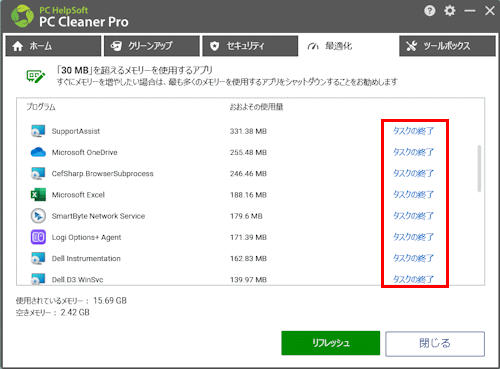Click the CefSharp.BrowserSubprocess program icon
Screen dimensions: 500x369
click(x=38, y=173)
